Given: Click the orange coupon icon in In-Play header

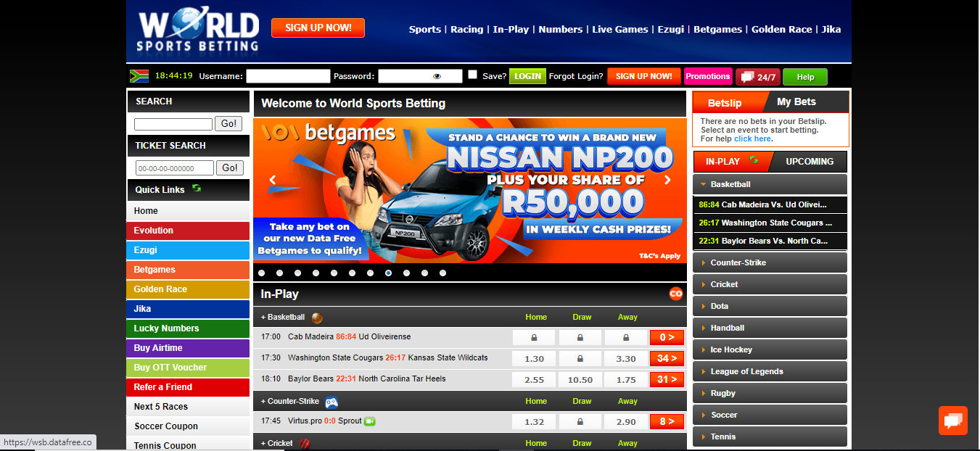Looking at the screenshot, I should tap(676, 294).
